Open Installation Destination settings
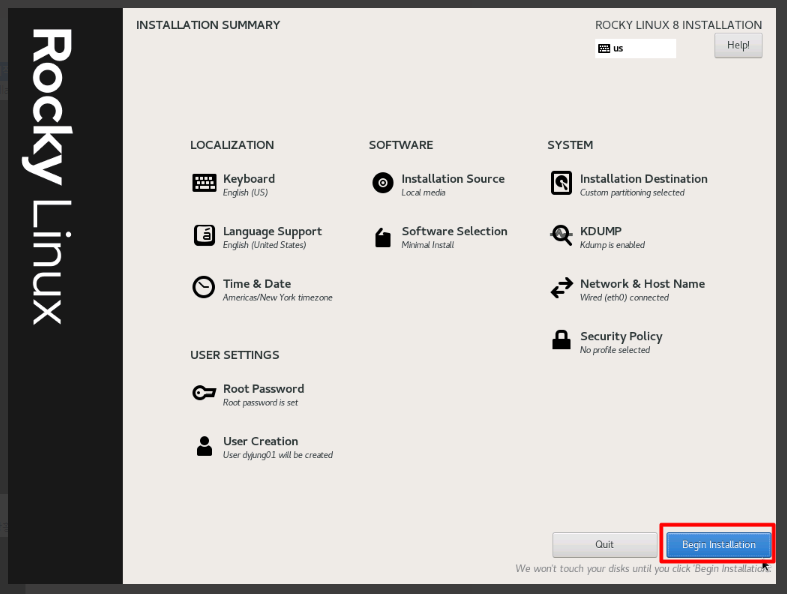This screenshot has width=787, height=594. pyautogui.click(x=644, y=179)
